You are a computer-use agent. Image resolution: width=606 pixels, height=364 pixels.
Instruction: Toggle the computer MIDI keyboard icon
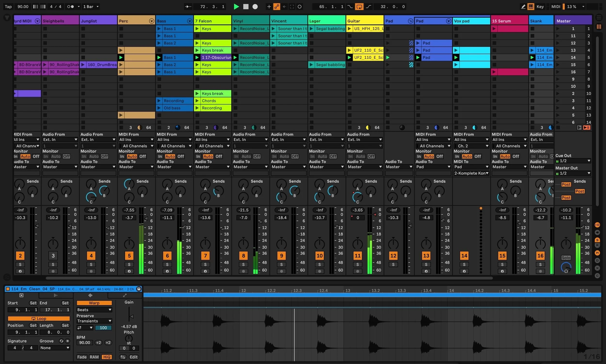pyautogui.click(x=531, y=7)
